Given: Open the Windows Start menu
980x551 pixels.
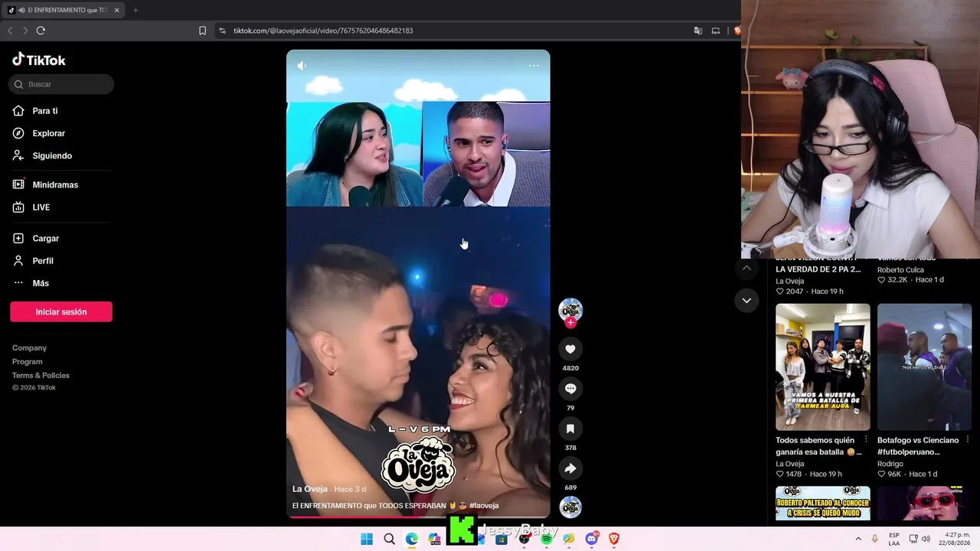Looking at the screenshot, I should click(x=367, y=539).
